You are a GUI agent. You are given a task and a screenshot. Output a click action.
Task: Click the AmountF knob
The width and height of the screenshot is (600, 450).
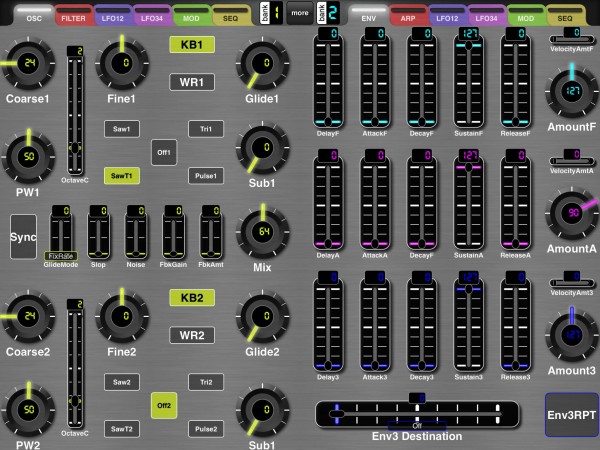pos(572,91)
